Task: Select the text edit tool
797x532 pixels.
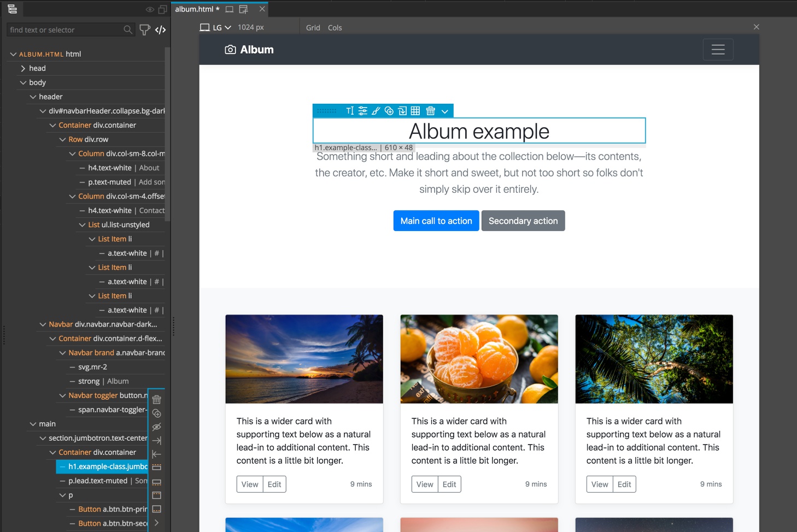Action: tap(350, 111)
